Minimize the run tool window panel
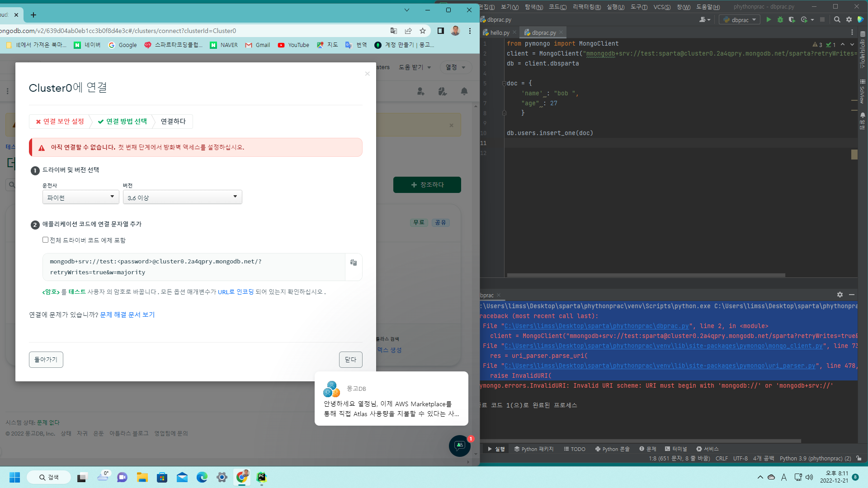 coord(852,295)
